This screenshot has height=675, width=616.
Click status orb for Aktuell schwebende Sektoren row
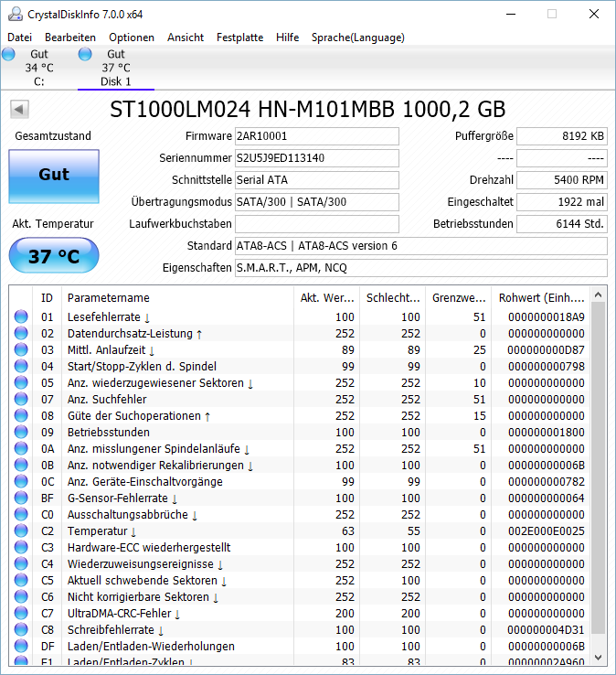coord(21,580)
